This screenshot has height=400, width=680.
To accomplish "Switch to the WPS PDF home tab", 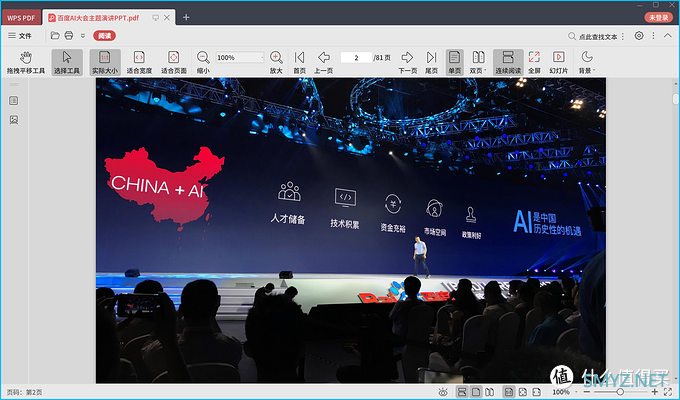I will (x=21, y=17).
